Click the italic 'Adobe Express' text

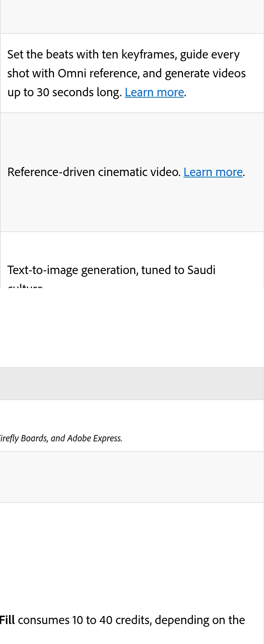pos(95,438)
